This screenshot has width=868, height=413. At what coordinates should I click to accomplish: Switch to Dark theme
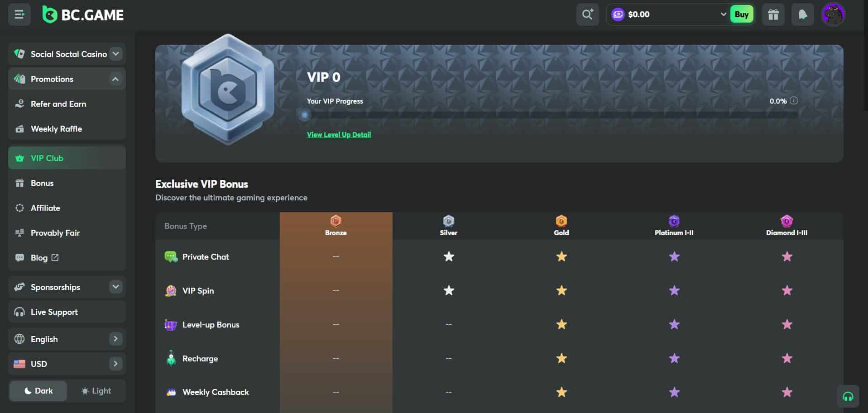coord(38,391)
